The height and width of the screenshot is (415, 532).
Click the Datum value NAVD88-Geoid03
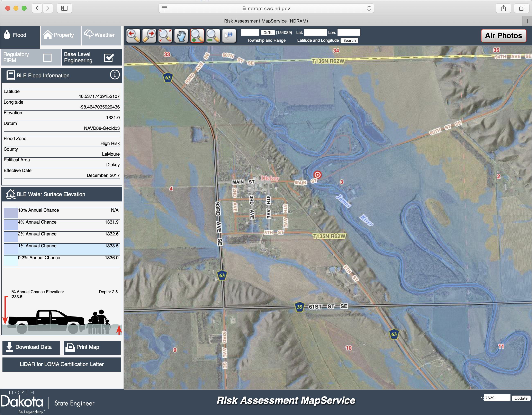pos(102,128)
